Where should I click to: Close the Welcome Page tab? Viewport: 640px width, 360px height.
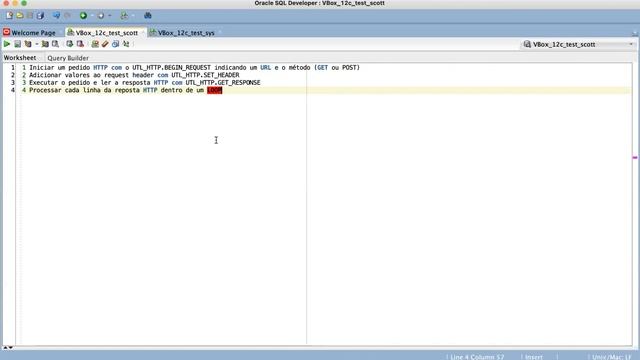point(60,33)
